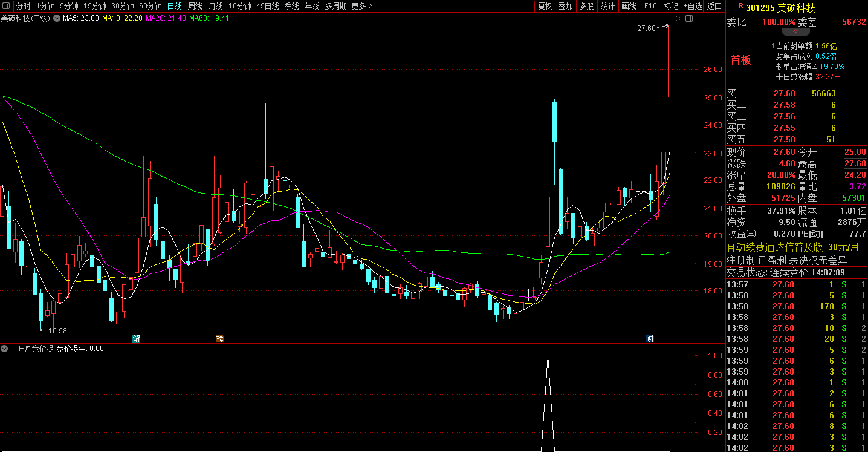
Task: Open the 画线 drawing tools
Action: click(629, 6)
